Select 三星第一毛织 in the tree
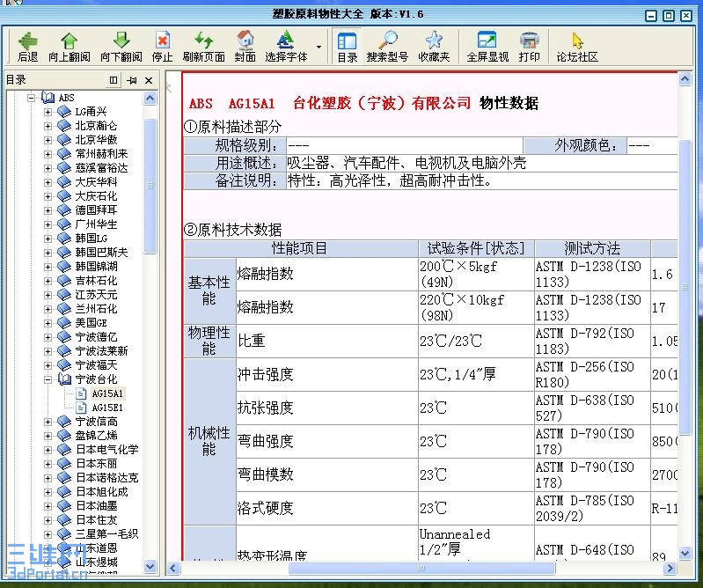Viewport: 703px width, 588px height. tap(106, 534)
